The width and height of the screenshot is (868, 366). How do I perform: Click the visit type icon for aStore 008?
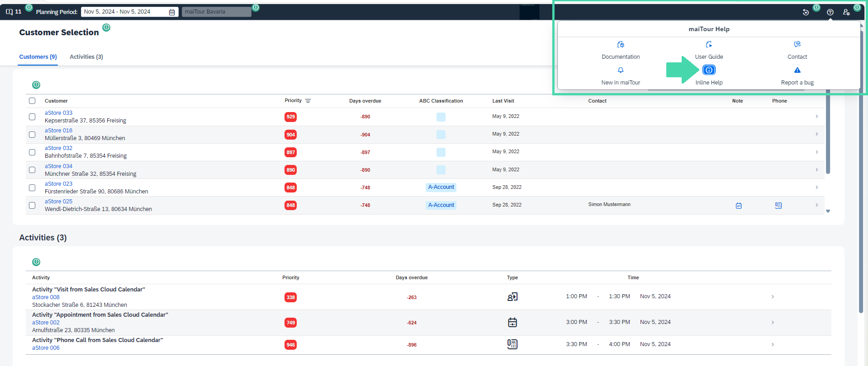(x=512, y=297)
